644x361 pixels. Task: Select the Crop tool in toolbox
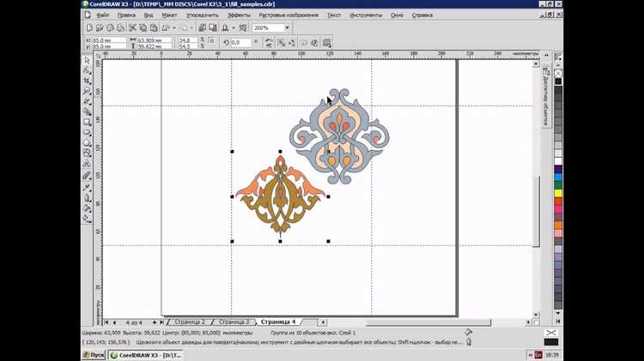coord(87,81)
